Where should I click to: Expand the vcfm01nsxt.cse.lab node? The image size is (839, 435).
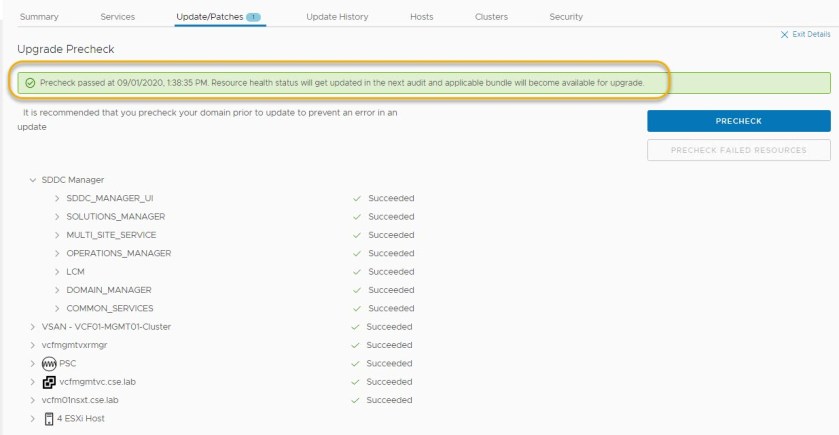pyautogui.click(x=33, y=400)
